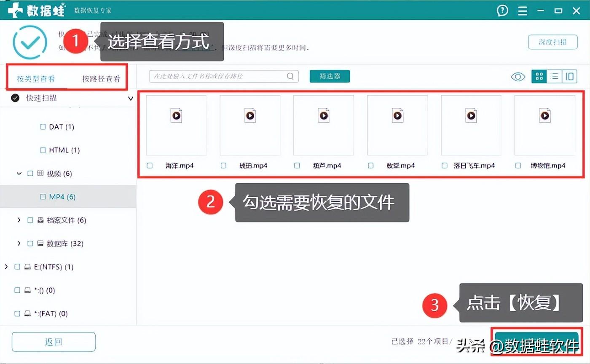The width and height of the screenshot is (590, 364).
Task: Collapse the 快速扫描 section chevron
Action: tap(130, 99)
